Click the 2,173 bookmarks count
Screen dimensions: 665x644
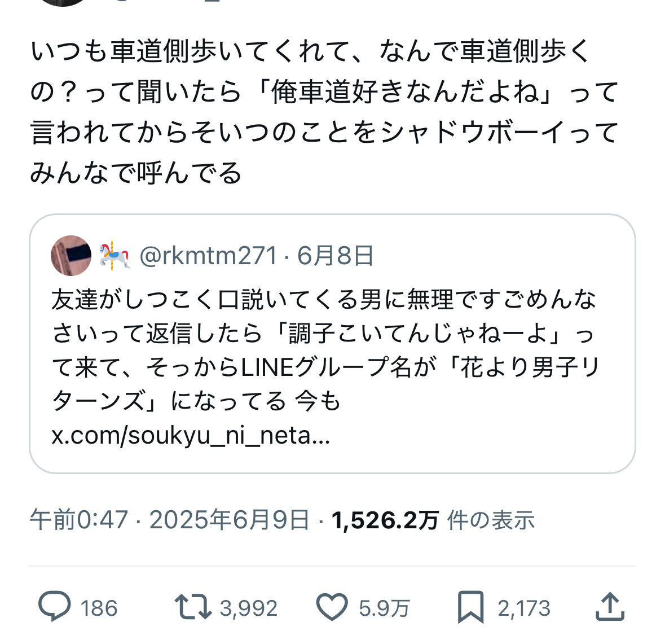pos(523,608)
